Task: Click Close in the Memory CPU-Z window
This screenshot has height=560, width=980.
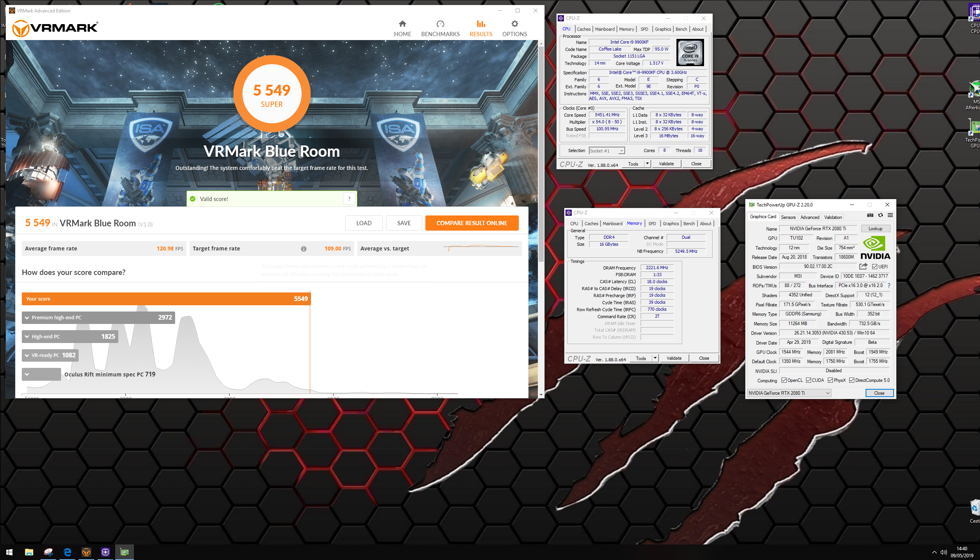Action: tap(704, 358)
